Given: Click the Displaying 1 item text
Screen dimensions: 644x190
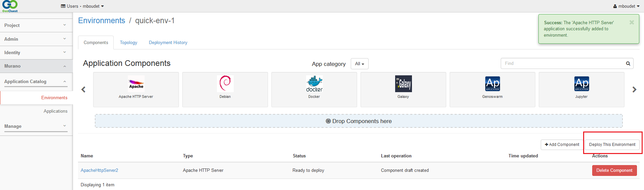Looking at the screenshot, I should click(x=98, y=185).
